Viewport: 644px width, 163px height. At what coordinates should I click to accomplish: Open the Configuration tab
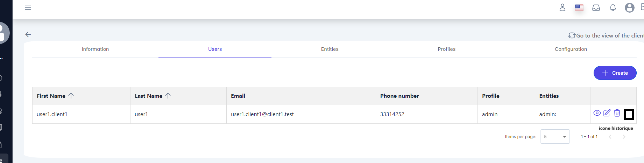(571, 49)
